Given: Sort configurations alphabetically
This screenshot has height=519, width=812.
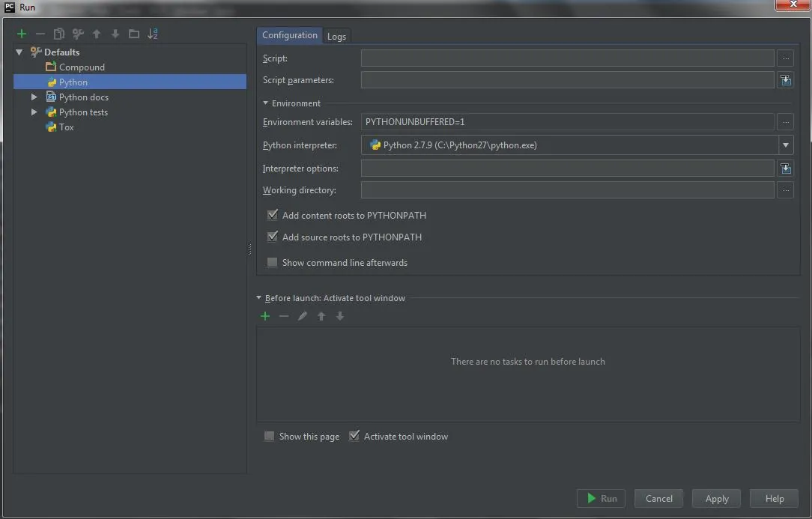Looking at the screenshot, I should pyautogui.click(x=153, y=34).
